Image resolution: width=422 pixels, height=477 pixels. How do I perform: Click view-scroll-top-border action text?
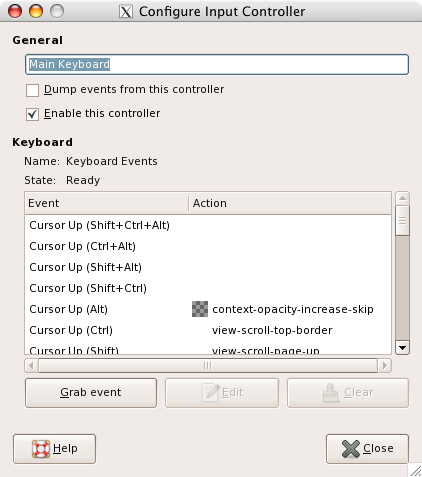tap(272, 330)
